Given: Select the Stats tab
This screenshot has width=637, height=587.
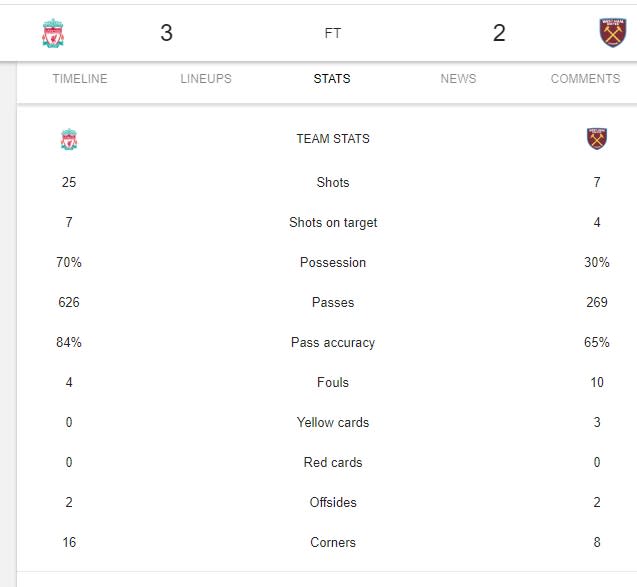Looking at the screenshot, I should (x=332, y=78).
